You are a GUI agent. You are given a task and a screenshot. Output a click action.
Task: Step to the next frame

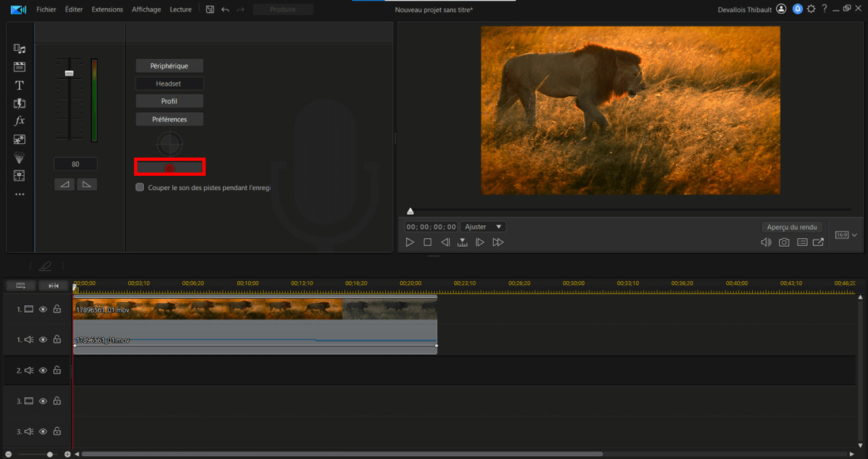(480, 242)
